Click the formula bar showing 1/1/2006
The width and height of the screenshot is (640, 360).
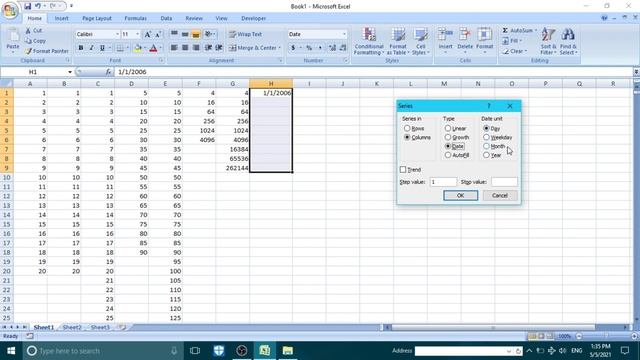pos(373,72)
